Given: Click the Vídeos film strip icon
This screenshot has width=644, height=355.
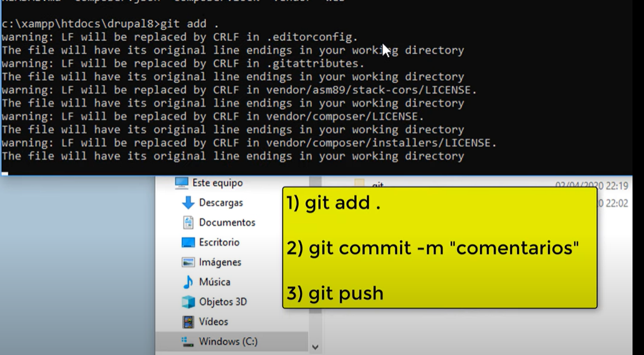Looking at the screenshot, I should pyautogui.click(x=188, y=322).
